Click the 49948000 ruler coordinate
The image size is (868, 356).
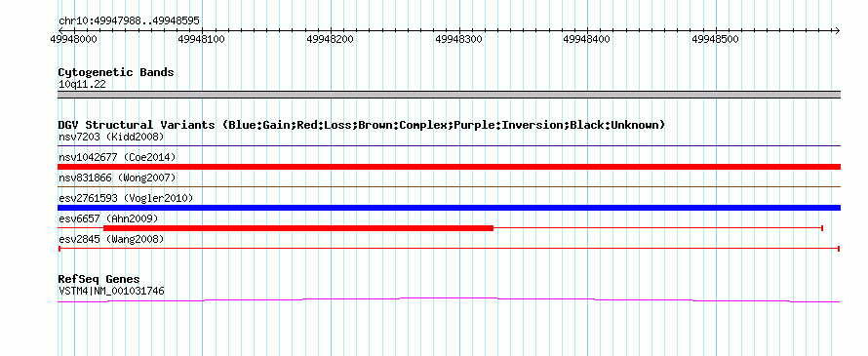73,40
